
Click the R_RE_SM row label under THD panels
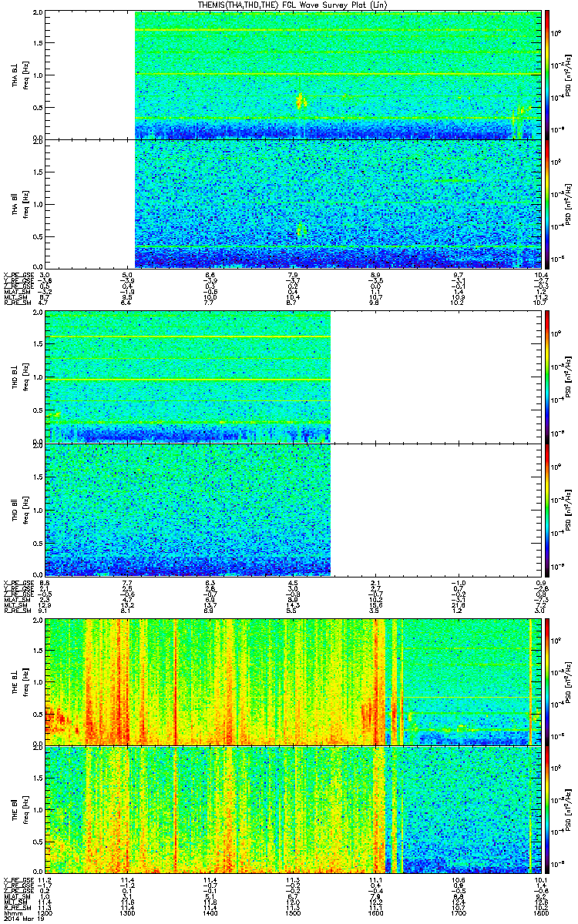[x=17, y=611]
